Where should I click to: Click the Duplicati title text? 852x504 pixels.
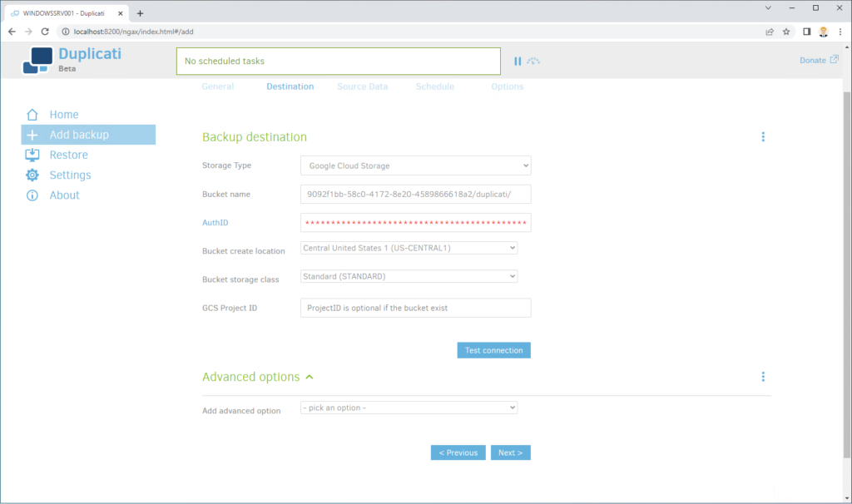pos(90,54)
